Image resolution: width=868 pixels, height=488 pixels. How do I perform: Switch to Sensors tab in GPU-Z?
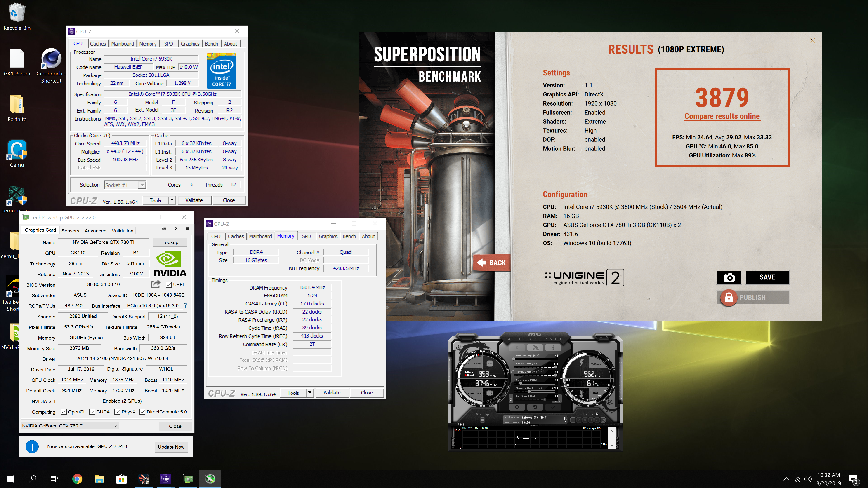(70, 231)
